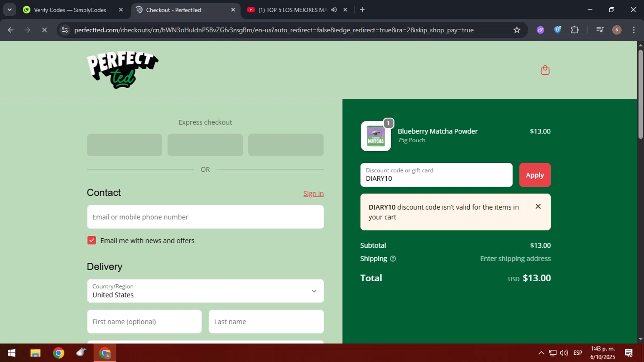Close the Checkout PerfectTed tab

[x=233, y=10]
